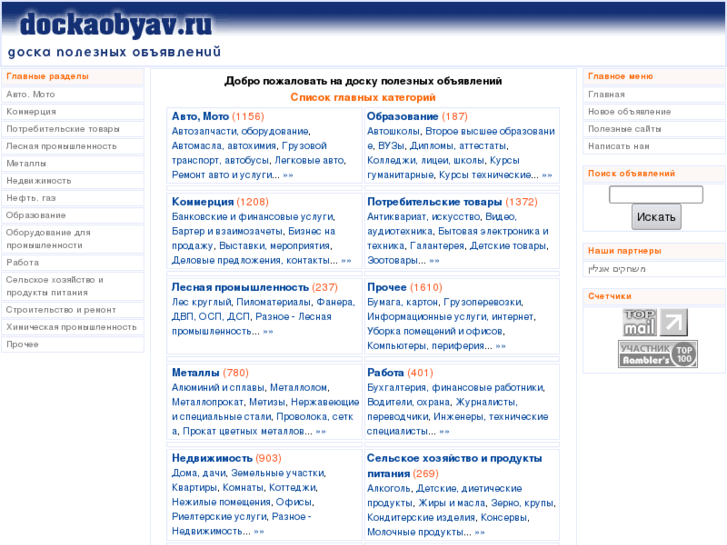Open the Hebrew partner link
This screenshot has height=545, width=727.
(x=617, y=269)
